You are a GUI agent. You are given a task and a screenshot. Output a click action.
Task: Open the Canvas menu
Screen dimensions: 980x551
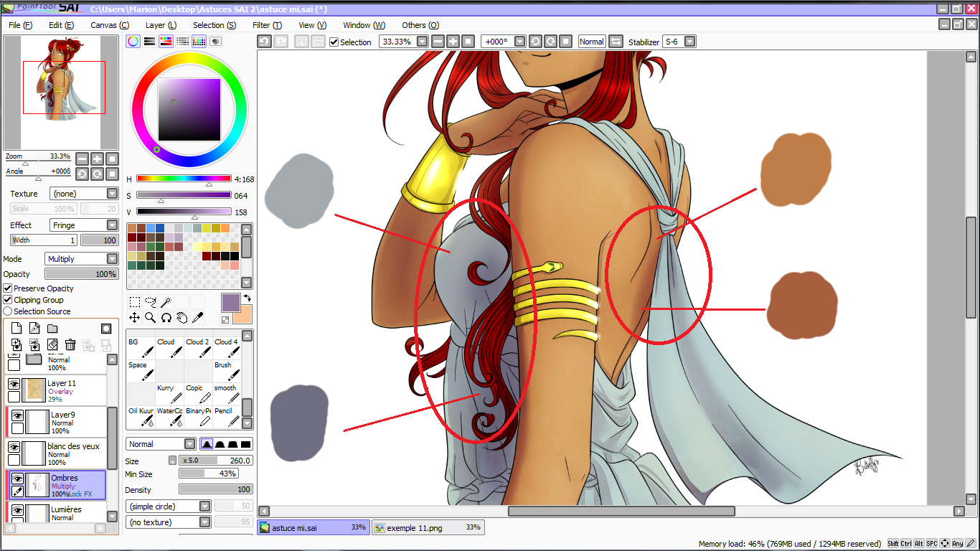pos(109,25)
